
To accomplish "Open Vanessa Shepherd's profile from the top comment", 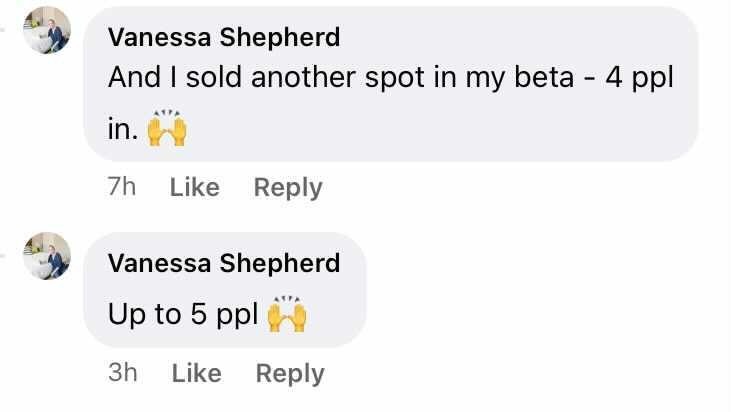I will tap(224, 38).
